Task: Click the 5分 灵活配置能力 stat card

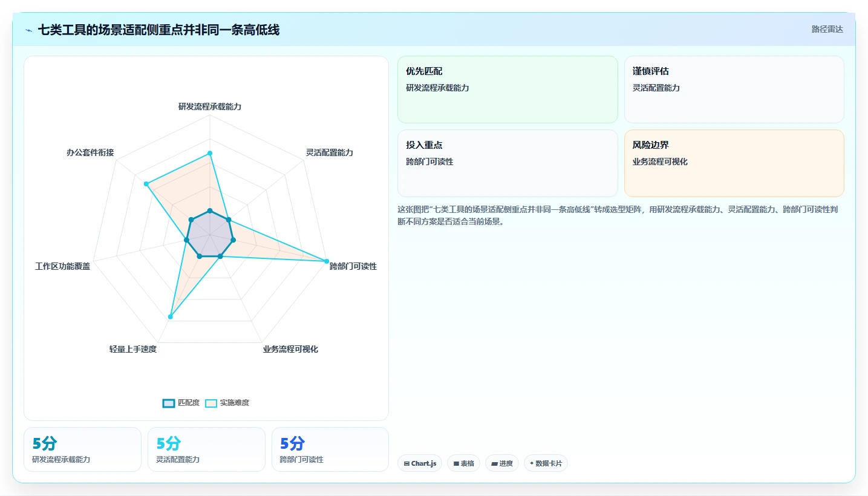Action: coord(206,449)
